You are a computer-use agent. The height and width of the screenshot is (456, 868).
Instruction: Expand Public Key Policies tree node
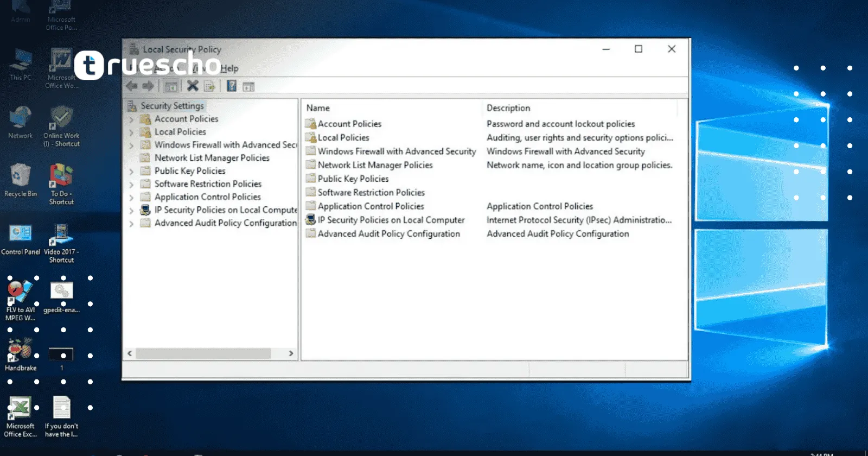pyautogui.click(x=131, y=171)
